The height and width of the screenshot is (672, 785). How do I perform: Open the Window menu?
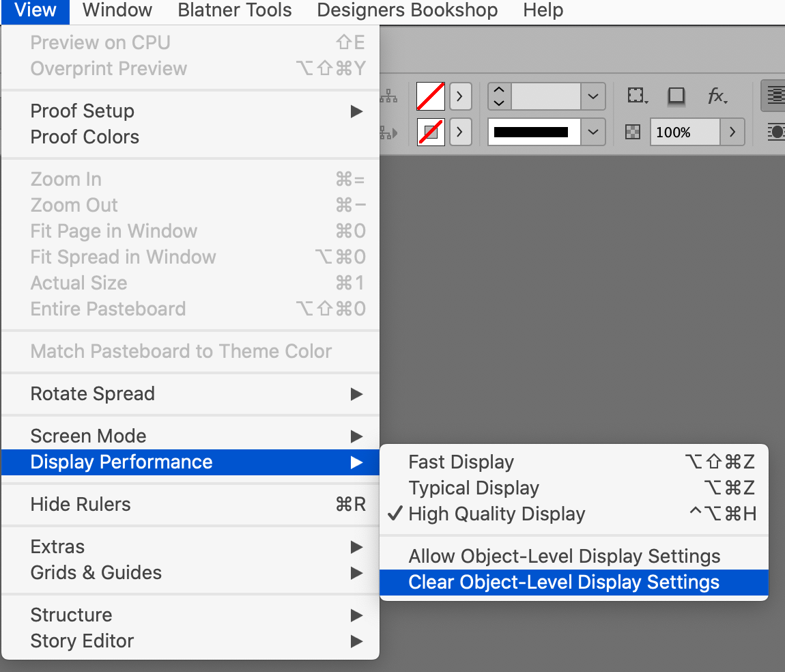point(116,10)
